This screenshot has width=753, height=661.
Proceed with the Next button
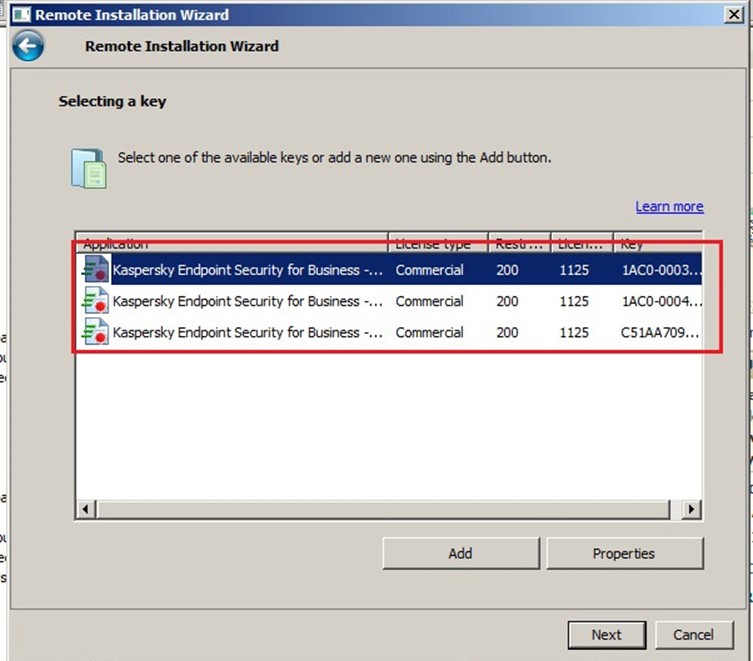point(607,635)
